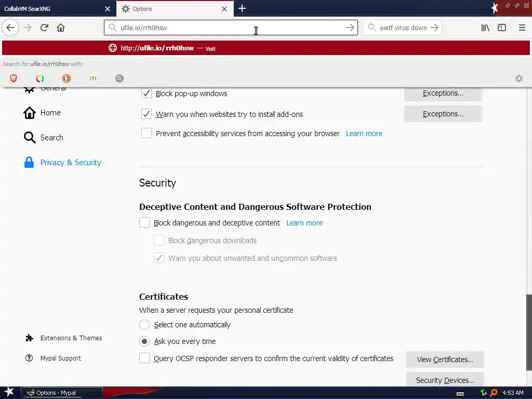Uncheck Block pop-up windows
The width and height of the screenshot is (532, 399).
pyautogui.click(x=147, y=94)
